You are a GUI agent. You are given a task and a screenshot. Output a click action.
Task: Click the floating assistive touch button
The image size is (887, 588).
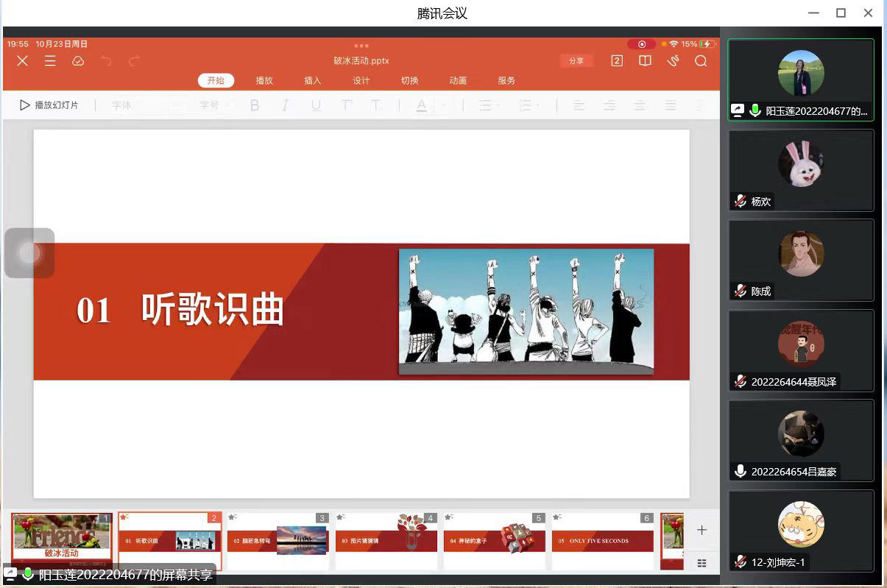(29, 253)
